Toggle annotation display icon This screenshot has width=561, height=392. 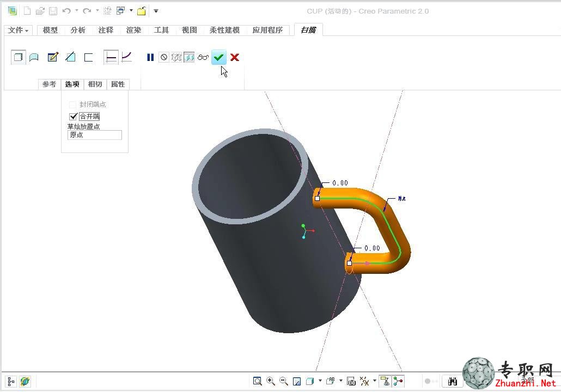coord(385,381)
